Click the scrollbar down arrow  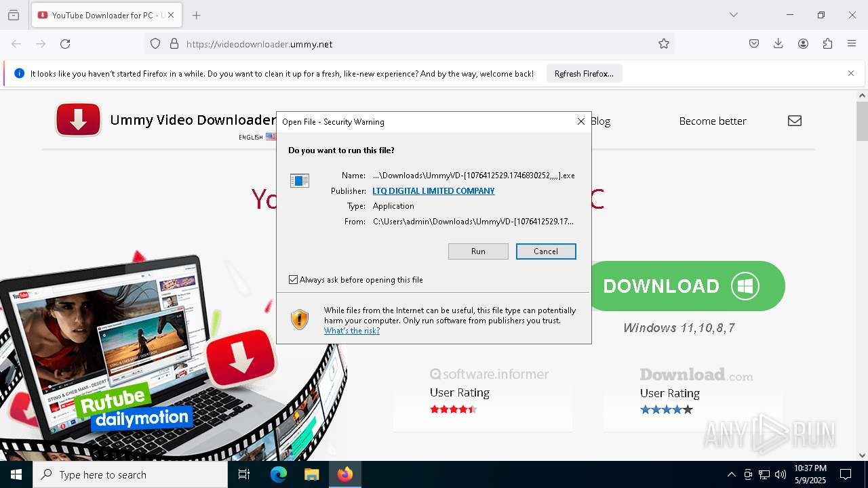click(x=862, y=455)
